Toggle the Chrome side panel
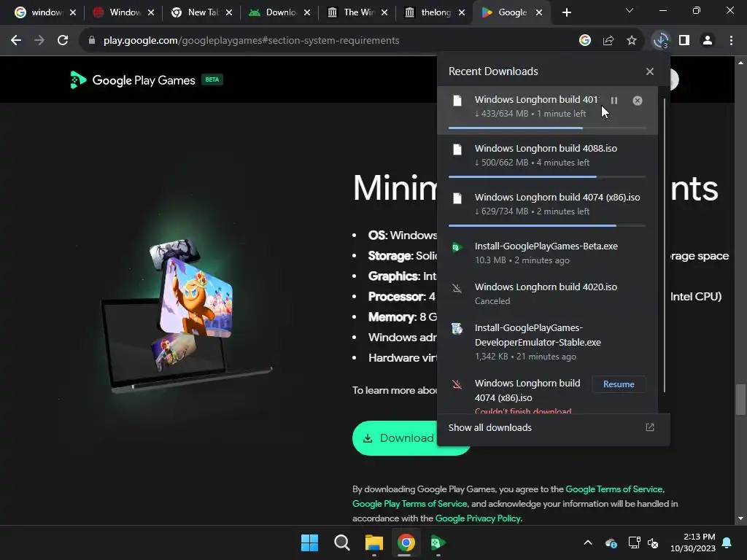Viewport: 747px width, 560px height. tap(684, 41)
